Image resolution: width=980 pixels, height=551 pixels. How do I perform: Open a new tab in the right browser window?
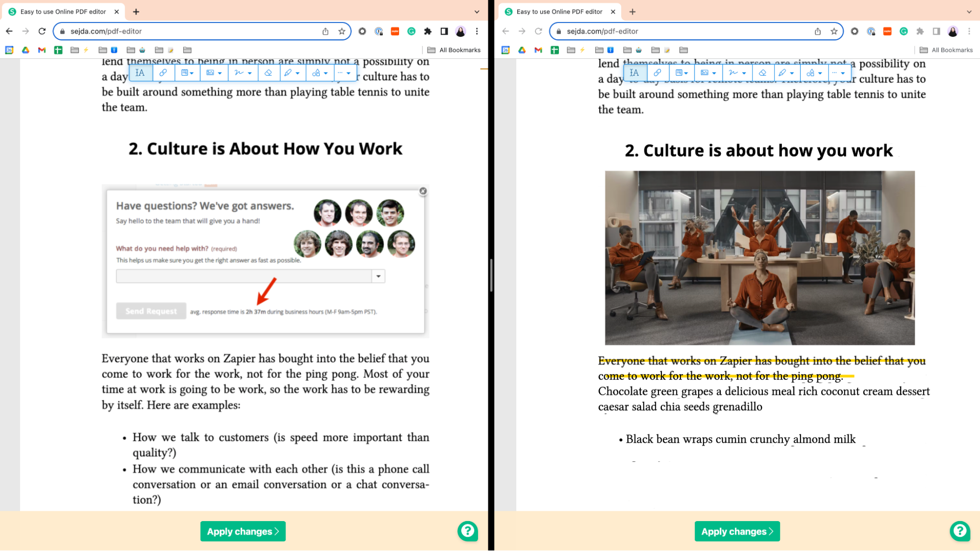[x=632, y=12]
